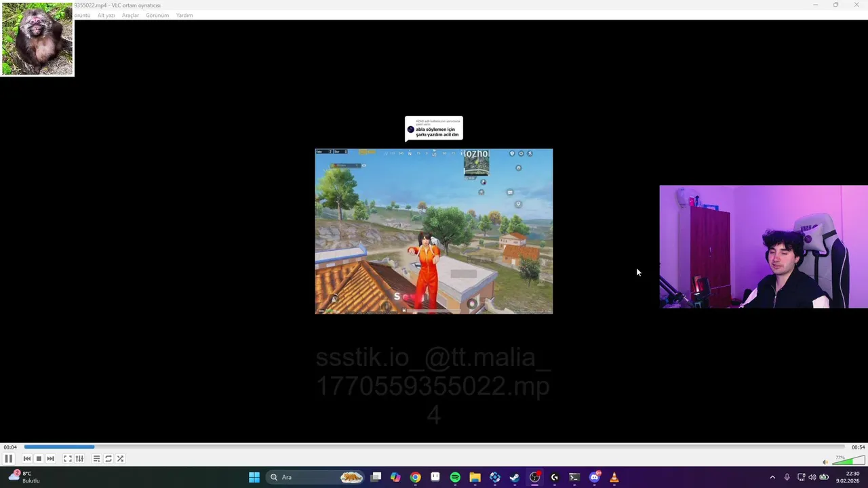This screenshot has height=488, width=868.
Task: Toggle fullscreen video mode
Action: 68,459
